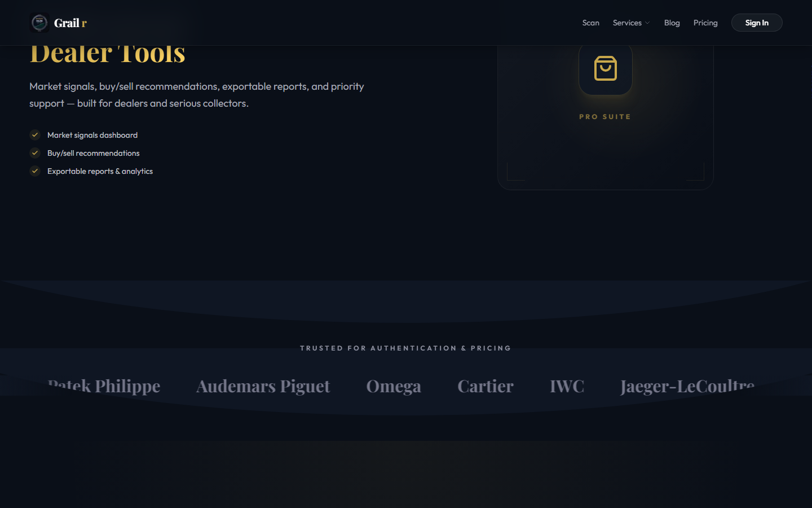Screen dimensions: 812x508
Task: Click the Grail watch logo icon
Action: pos(39,23)
